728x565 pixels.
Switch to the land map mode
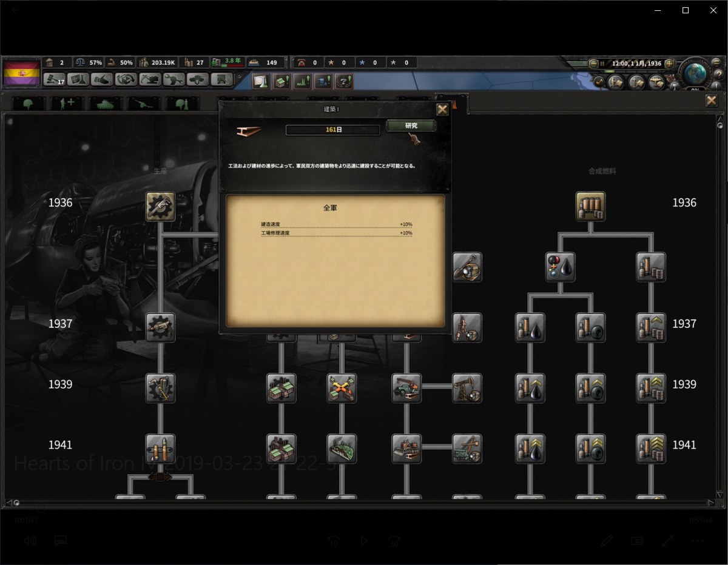(x=616, y=82)
